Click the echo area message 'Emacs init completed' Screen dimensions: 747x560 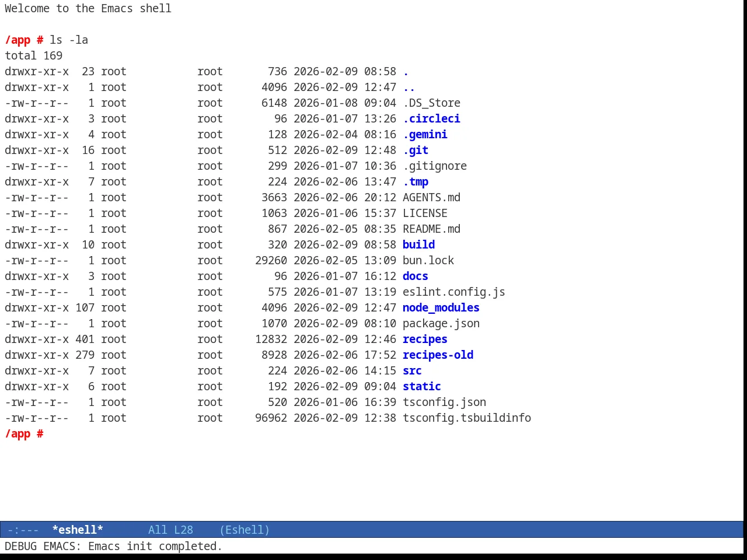pos(155,546)
